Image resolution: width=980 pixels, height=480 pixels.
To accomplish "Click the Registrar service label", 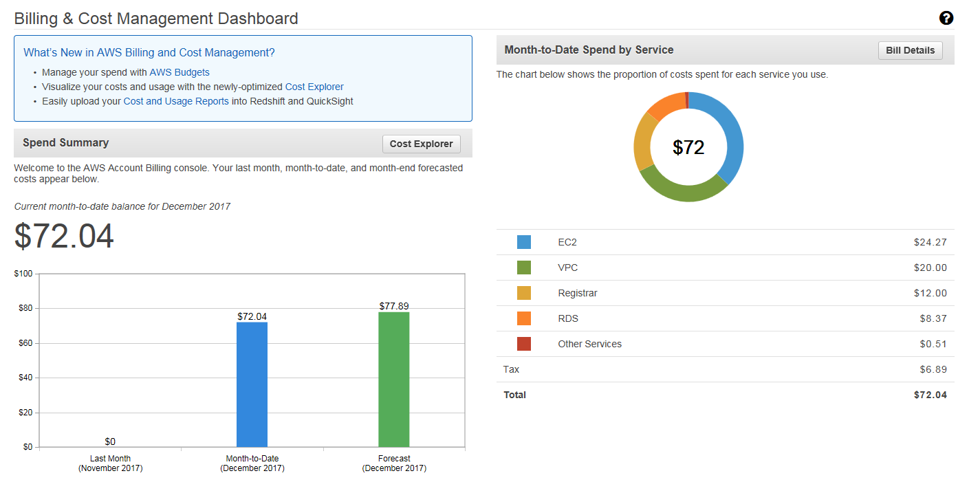I will pos(578,293).
